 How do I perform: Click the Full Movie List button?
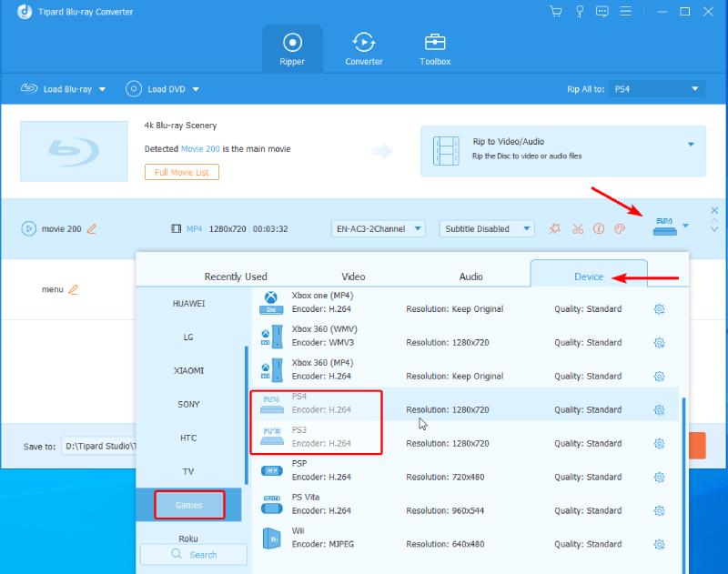(x=181, y=172)
